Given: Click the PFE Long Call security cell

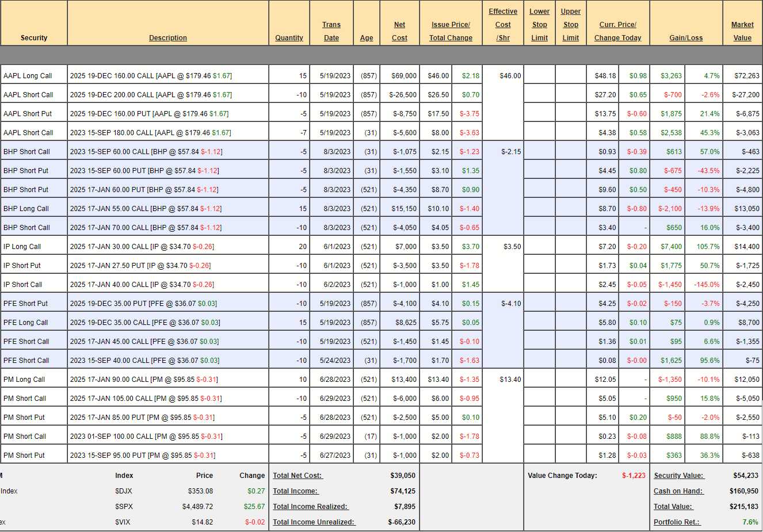Looking at the screenshot, I should [x=26, y=323].
